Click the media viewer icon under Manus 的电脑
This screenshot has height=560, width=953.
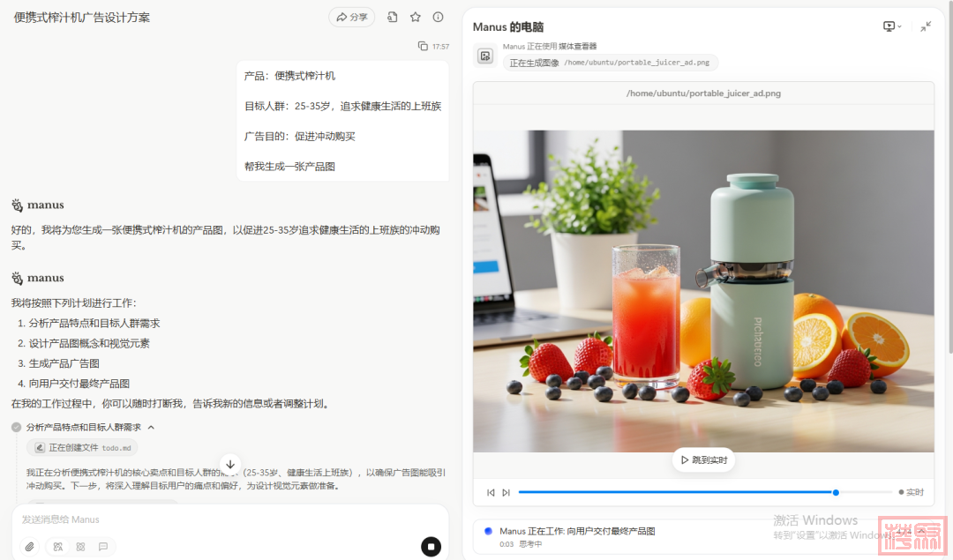[484, 56]
